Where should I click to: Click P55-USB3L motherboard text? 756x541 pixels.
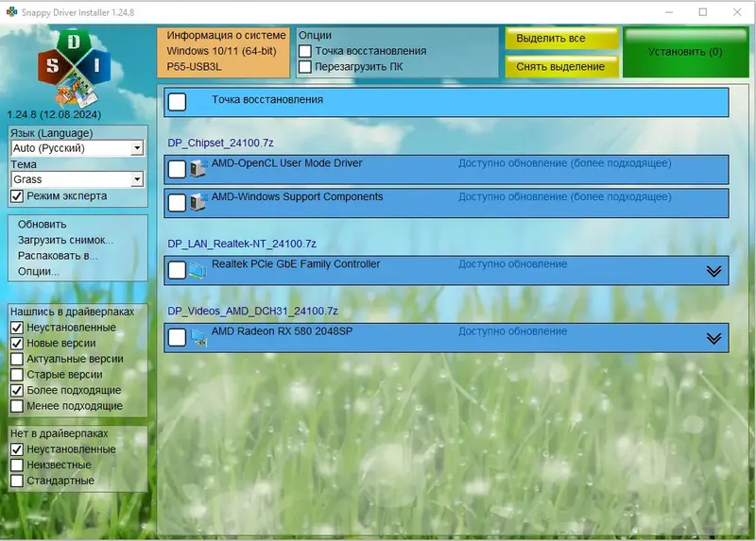(x=194, y=66)
